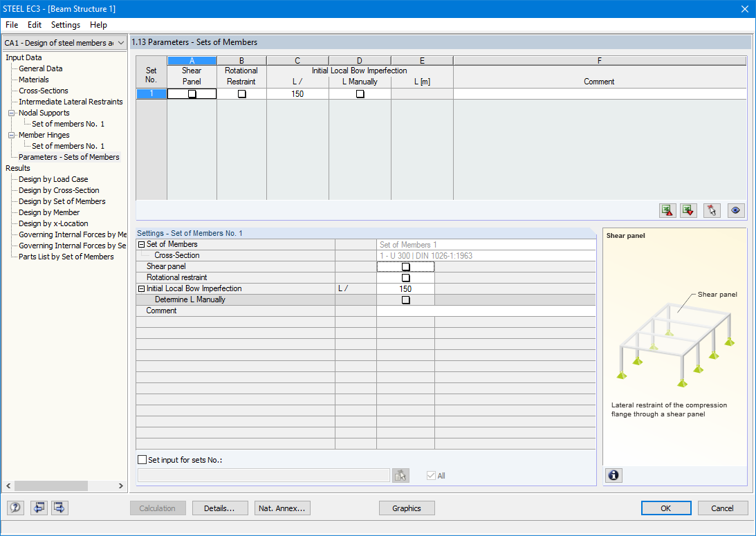Click the pick sets icon beside input field
Screen dimensions: 756x536
tap(400, 476)
